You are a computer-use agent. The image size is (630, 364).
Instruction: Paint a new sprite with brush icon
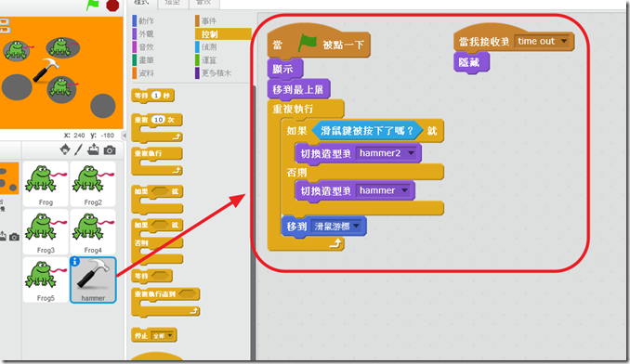tap(78, 149)
